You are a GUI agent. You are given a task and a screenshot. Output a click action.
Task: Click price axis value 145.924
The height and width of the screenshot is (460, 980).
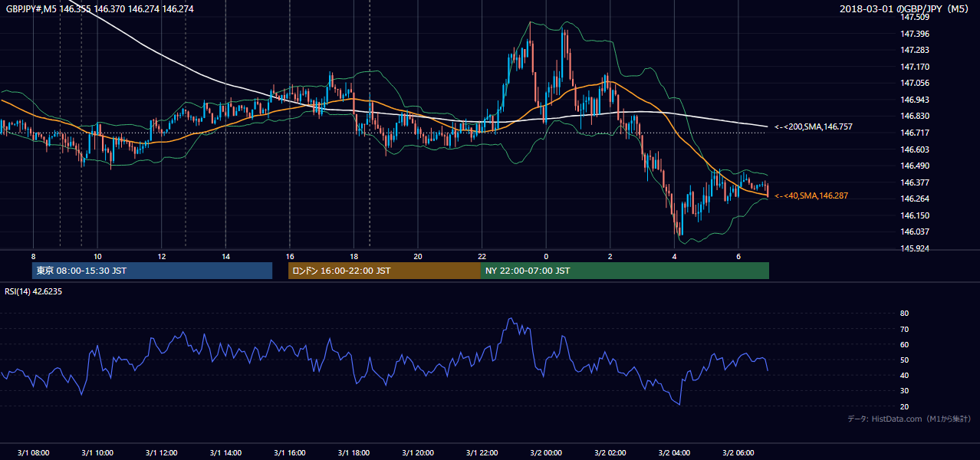[915, 248]
